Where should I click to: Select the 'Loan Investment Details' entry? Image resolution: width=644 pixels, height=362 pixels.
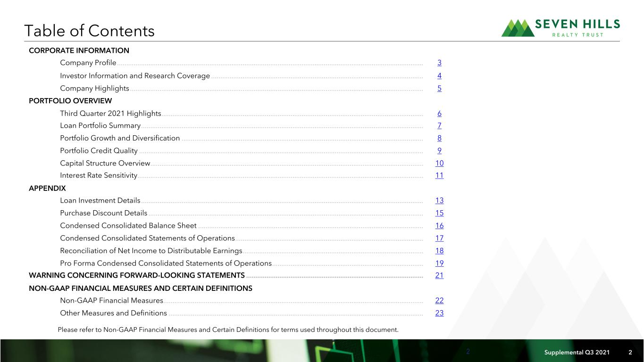click(x=100, y=200)
